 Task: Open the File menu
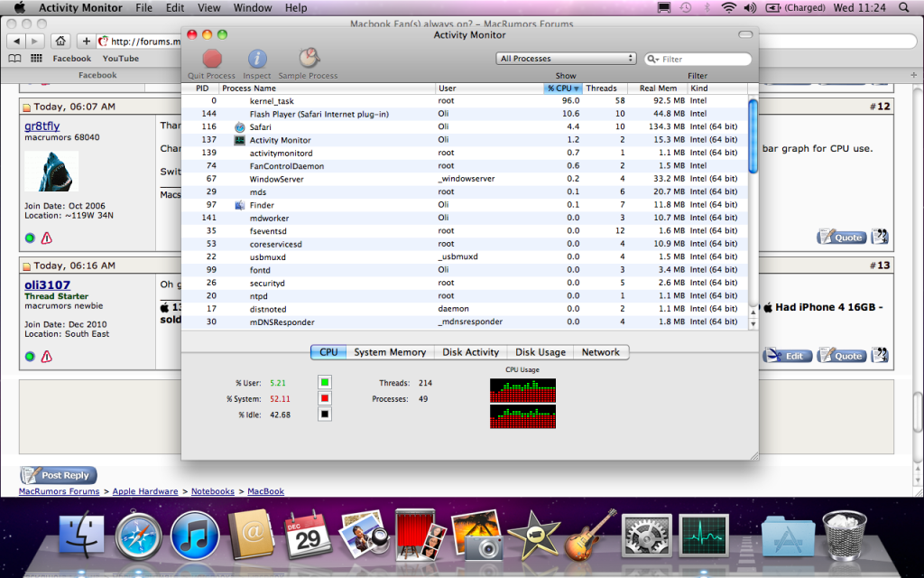[x=143, y=7]
